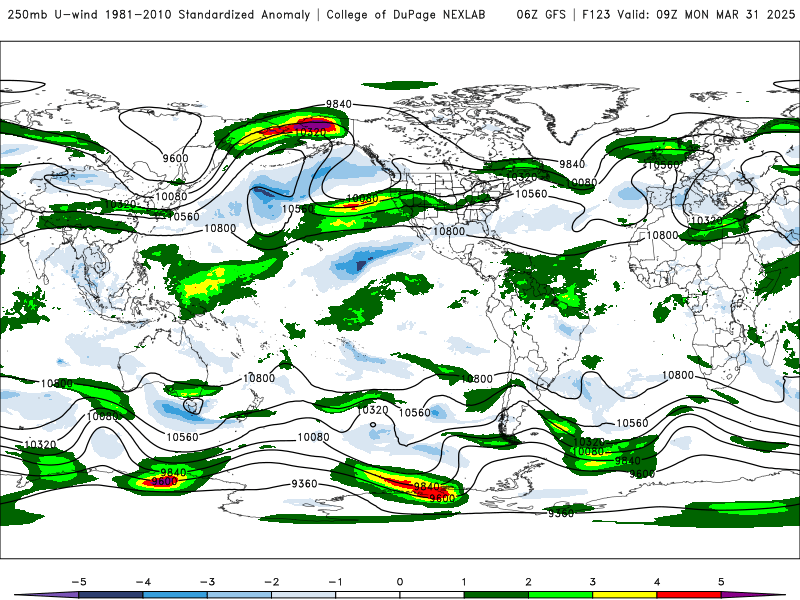Select the light blue swatch between -3 and -2
The image size is (800, 600).
click(x=239, y=595)
